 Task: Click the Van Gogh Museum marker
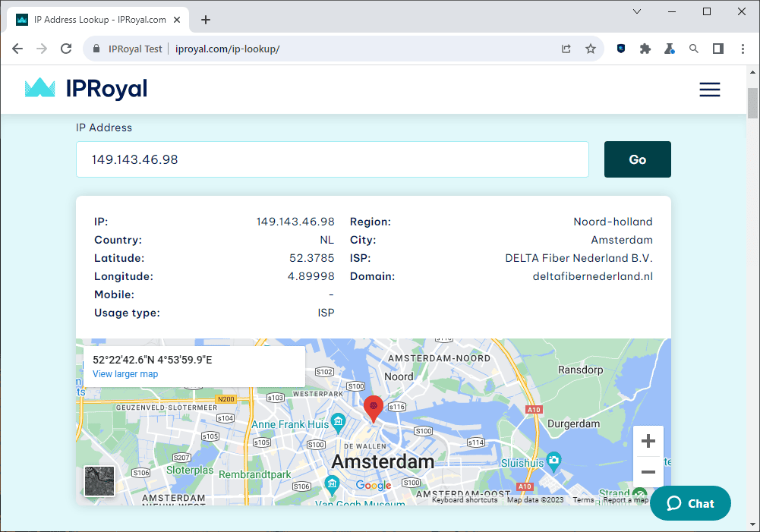click(332, 484)
